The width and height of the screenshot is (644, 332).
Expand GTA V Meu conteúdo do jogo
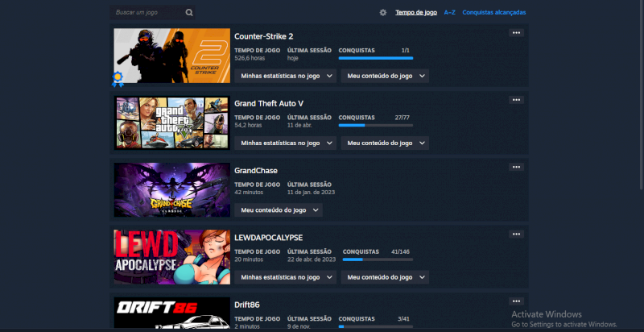point(385,143)
